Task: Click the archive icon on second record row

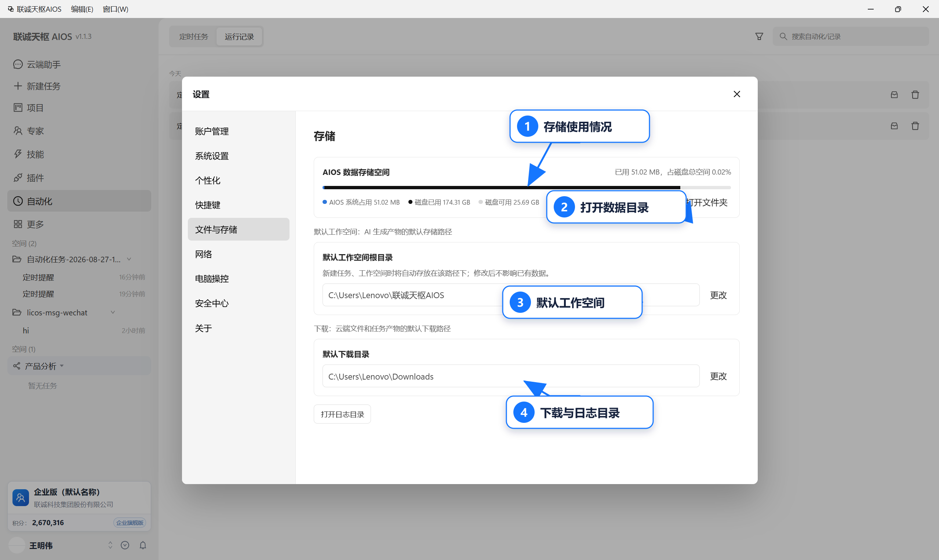Action: pyautogui.click(x=894, y=126)
